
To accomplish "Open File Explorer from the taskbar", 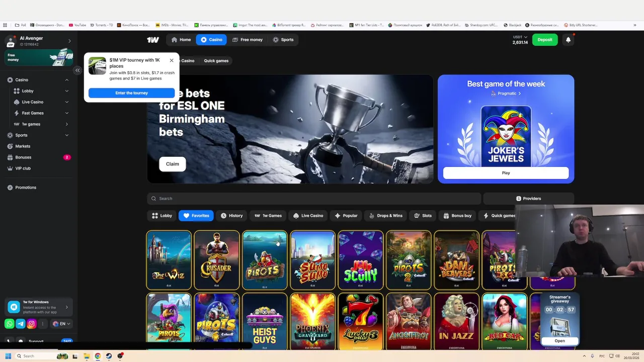I will tap(86, 356).
